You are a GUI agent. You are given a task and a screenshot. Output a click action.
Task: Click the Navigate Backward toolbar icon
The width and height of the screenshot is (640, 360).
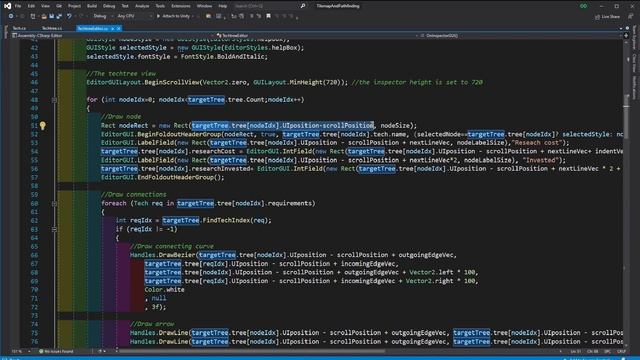point(11,16)
